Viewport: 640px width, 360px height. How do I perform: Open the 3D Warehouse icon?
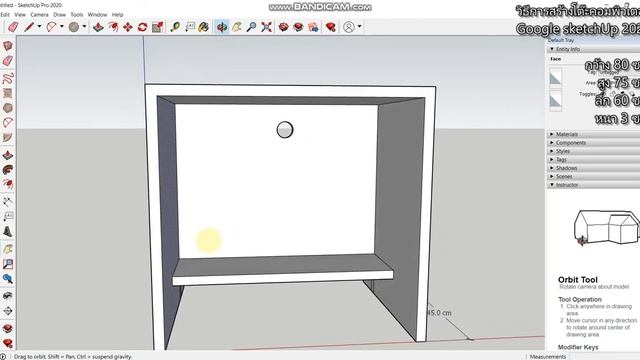tap(284, 27)
